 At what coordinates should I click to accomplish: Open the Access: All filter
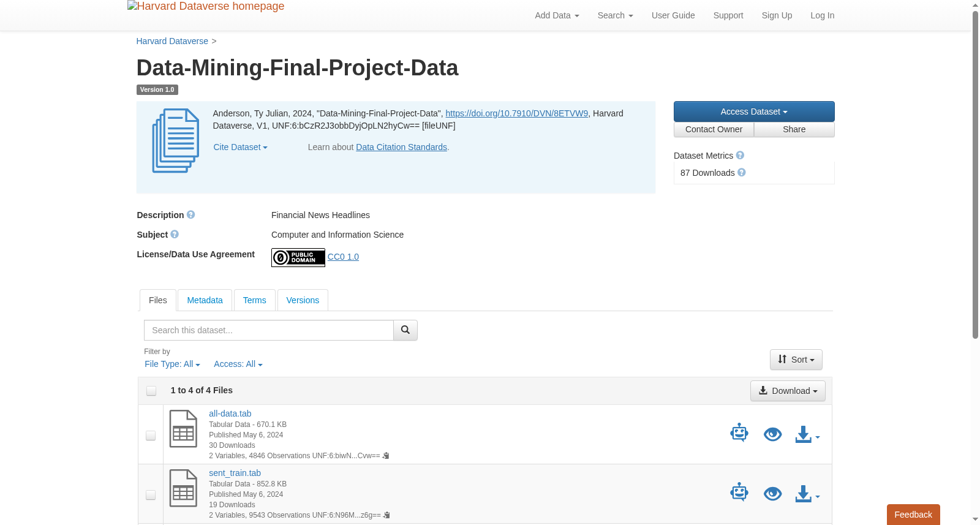tap(238, 364)
